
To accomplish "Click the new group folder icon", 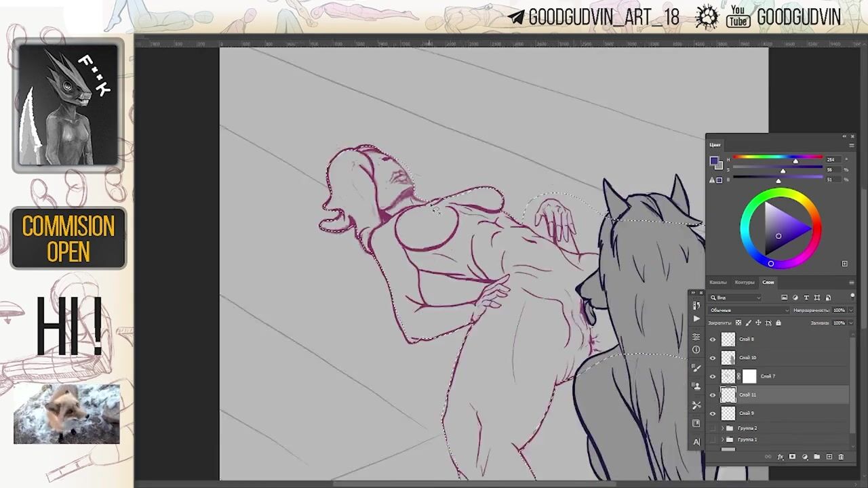I will (816, 457).
